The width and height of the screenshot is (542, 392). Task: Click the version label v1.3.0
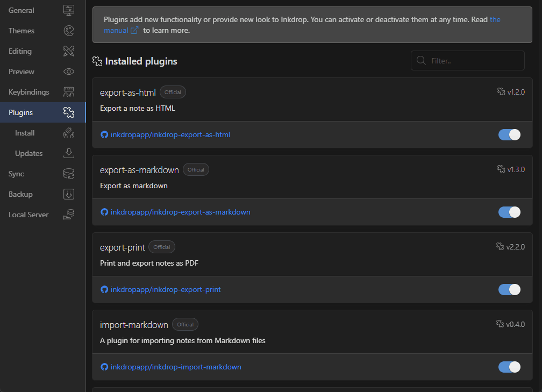[x=516, y=169]
